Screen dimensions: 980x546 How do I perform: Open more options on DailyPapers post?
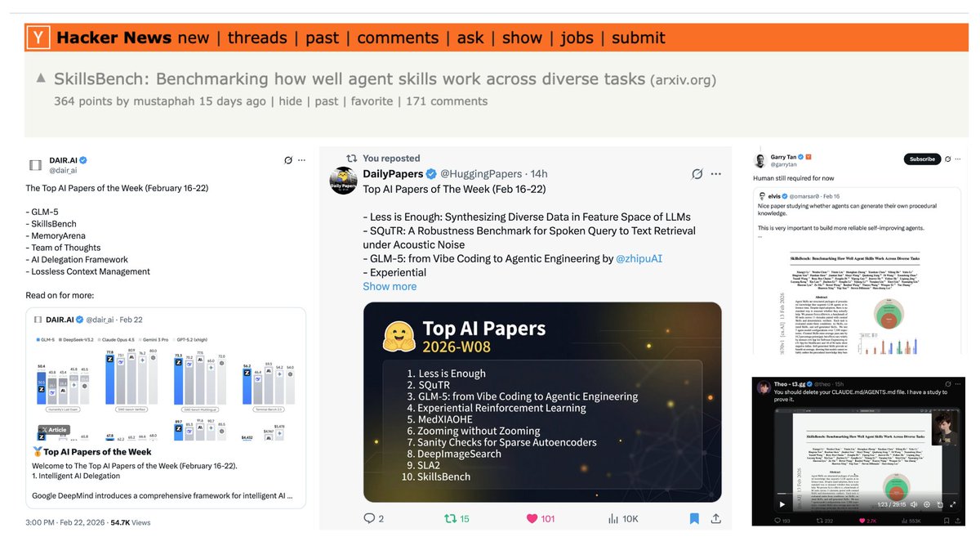[716, 174]
